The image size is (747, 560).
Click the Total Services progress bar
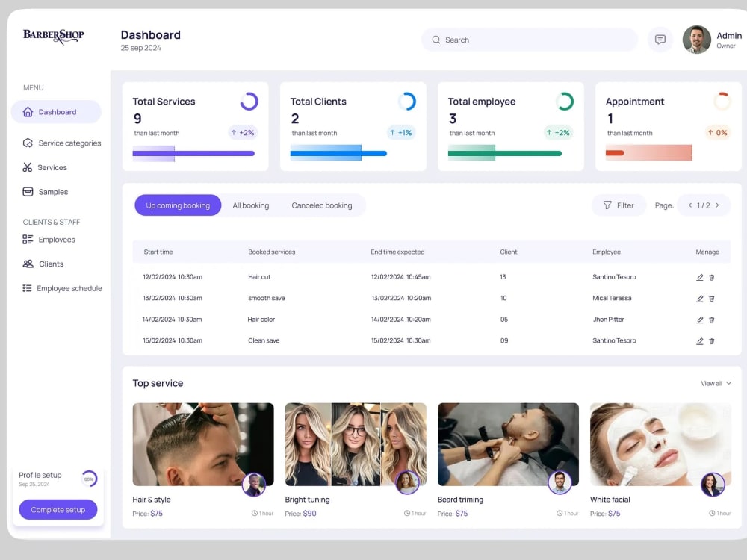click(193, 153)
